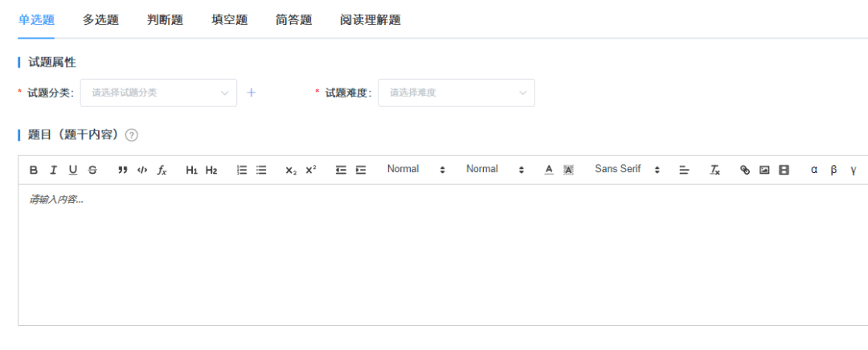
Task: Open the text color picker
Action: [549, 170]
